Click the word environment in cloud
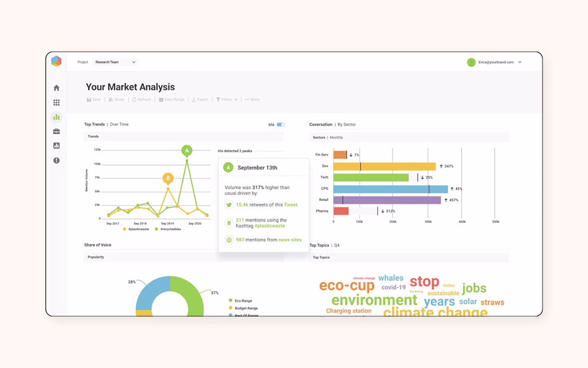Image resolution: width=588 pixels, height=368 pixels. pos(374,300)
